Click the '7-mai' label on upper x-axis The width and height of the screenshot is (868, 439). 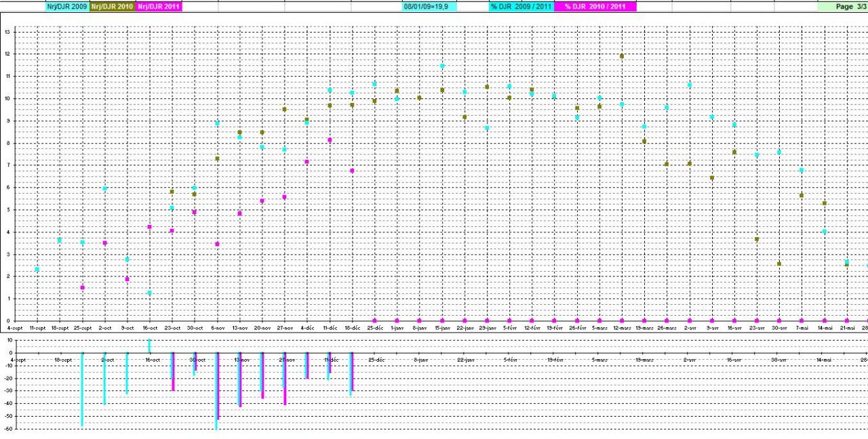coord(802,327)
